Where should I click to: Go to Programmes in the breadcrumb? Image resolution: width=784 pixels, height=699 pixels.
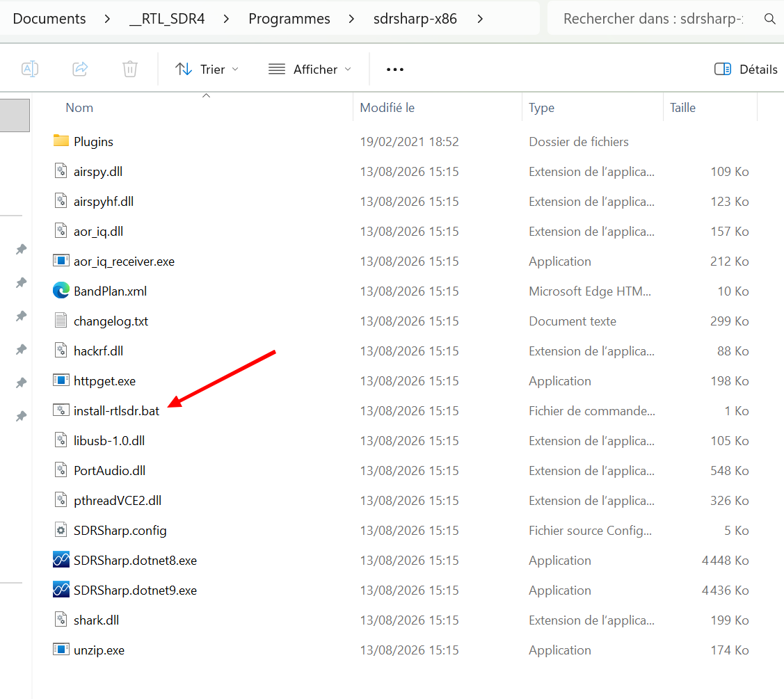289,19
